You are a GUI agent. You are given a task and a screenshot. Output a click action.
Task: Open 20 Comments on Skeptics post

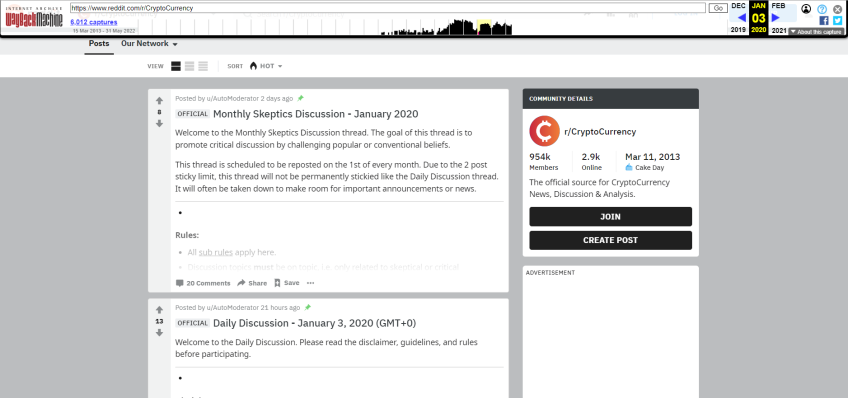pyautogui.click(x=203, y=283)
